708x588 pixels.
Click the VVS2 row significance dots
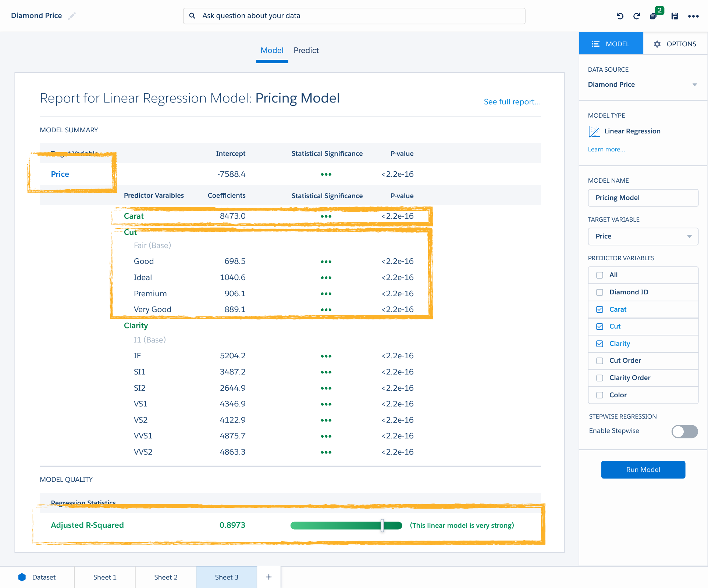326,452
